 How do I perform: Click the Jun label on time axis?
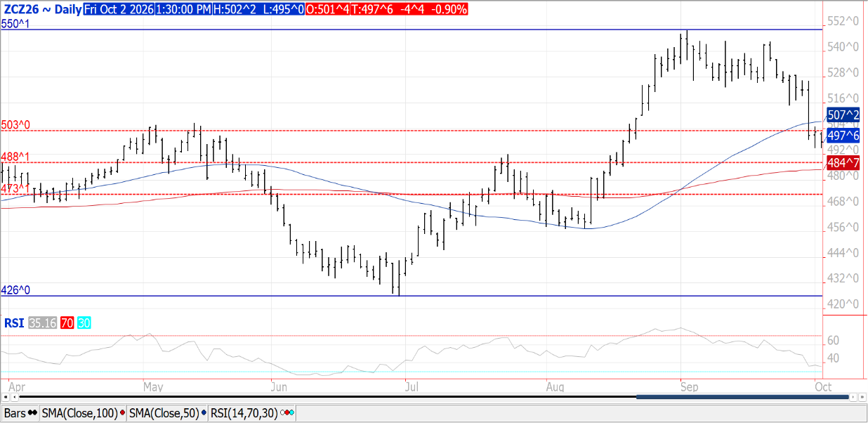tap(280, 386)
